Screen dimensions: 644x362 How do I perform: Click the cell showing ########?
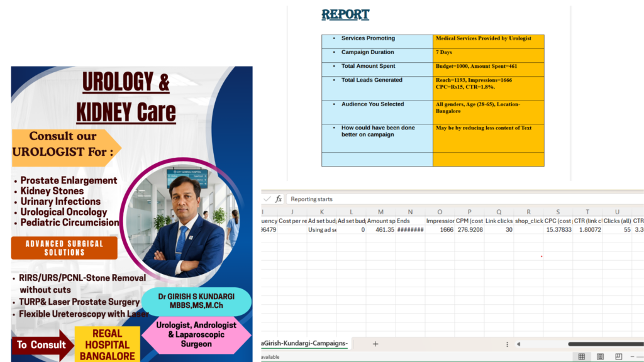point(410,230)
